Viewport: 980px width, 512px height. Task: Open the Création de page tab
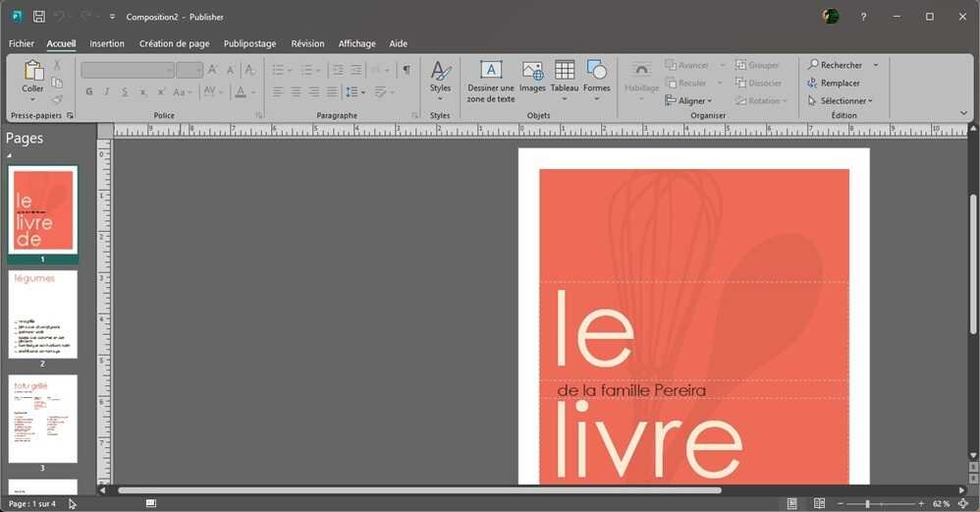point(174,43)
